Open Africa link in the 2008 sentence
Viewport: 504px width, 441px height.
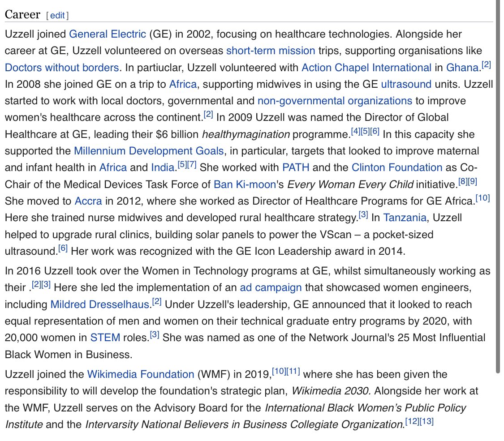pos(183,84)
